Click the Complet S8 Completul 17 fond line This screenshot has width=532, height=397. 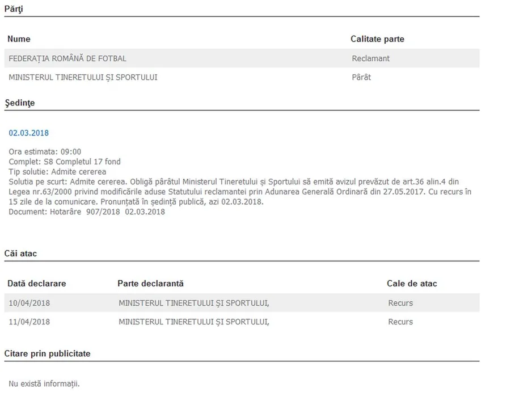tap(65, 162)
